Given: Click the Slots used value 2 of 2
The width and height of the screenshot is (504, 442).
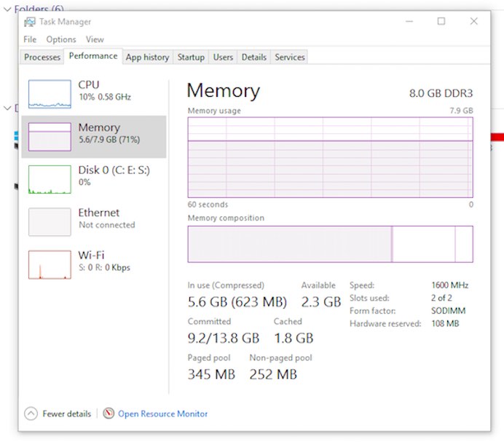Looking at the screenshot, I should (441, 298).
